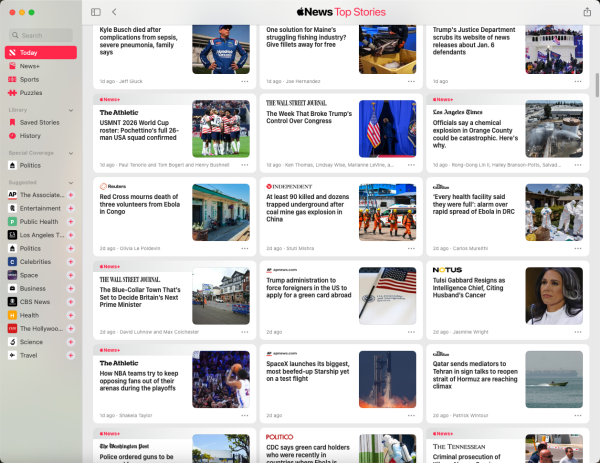Follow The Hollywood Reporter with plus button
Screen dimensions: 600x463
(x=71, y=329)
